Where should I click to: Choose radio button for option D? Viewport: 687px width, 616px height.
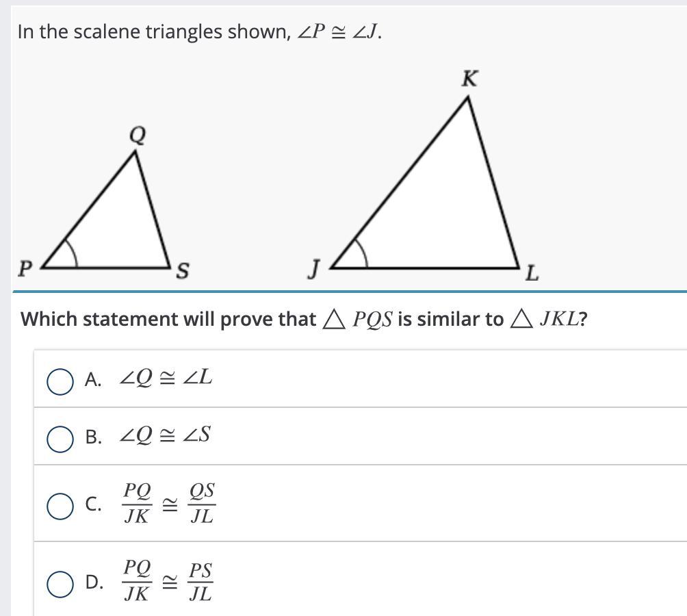point(60,584)
